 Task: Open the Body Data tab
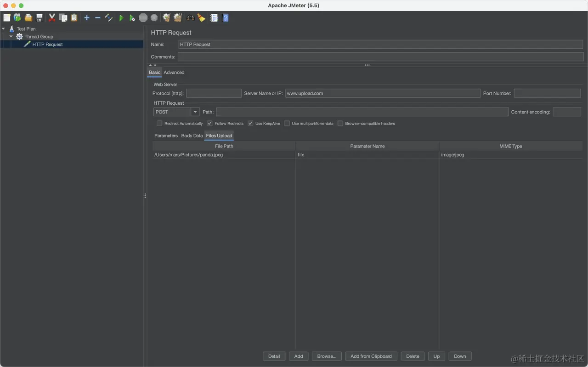click(192, 136)
